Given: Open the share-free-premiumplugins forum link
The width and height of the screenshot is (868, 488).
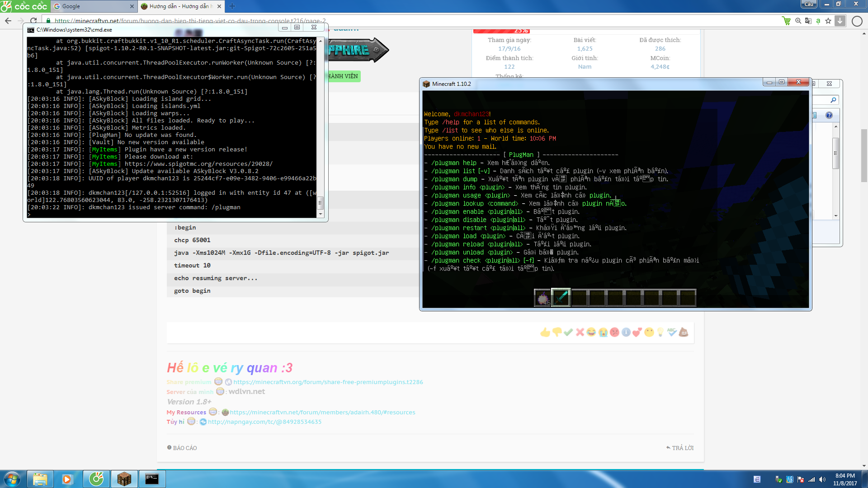Looking at the screenshot, I should (x=328, y=382).
